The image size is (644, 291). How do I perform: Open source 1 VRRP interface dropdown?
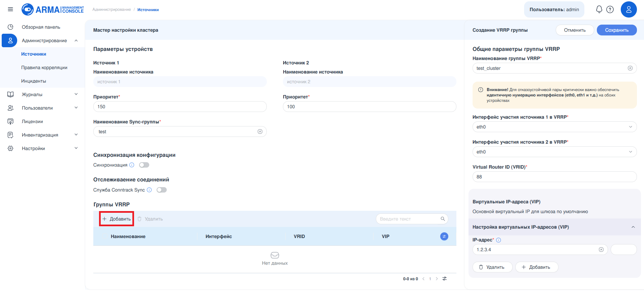554,127
